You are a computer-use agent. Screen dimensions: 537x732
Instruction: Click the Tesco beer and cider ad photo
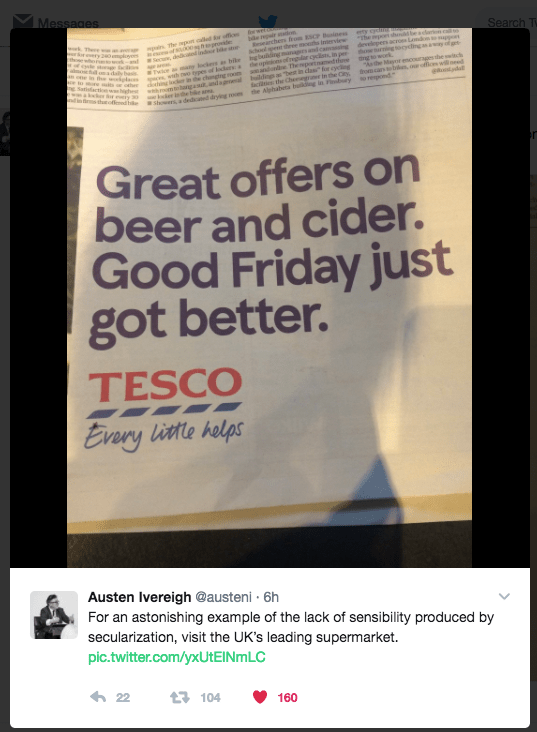tap(269, 297)
